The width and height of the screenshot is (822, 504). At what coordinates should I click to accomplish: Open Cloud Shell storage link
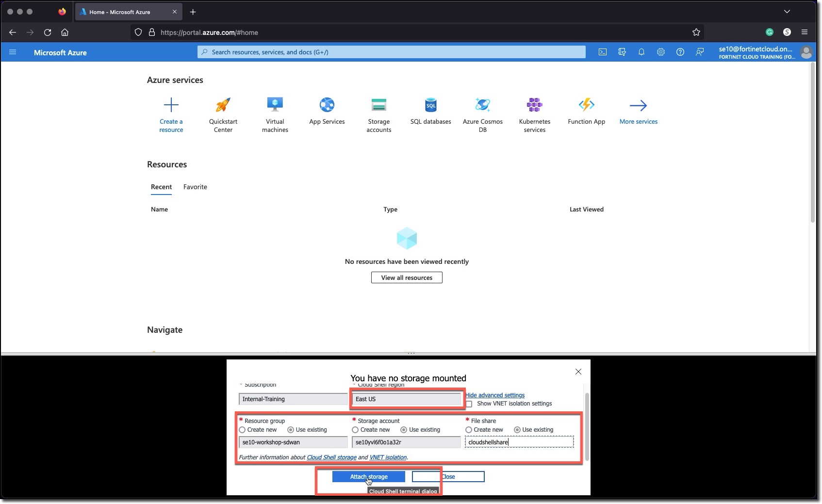click(x=331, y=457)
